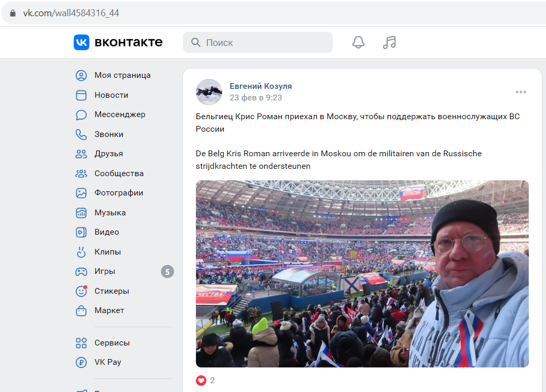
Task: Open the stadium photo attachment
Action: 362,274
